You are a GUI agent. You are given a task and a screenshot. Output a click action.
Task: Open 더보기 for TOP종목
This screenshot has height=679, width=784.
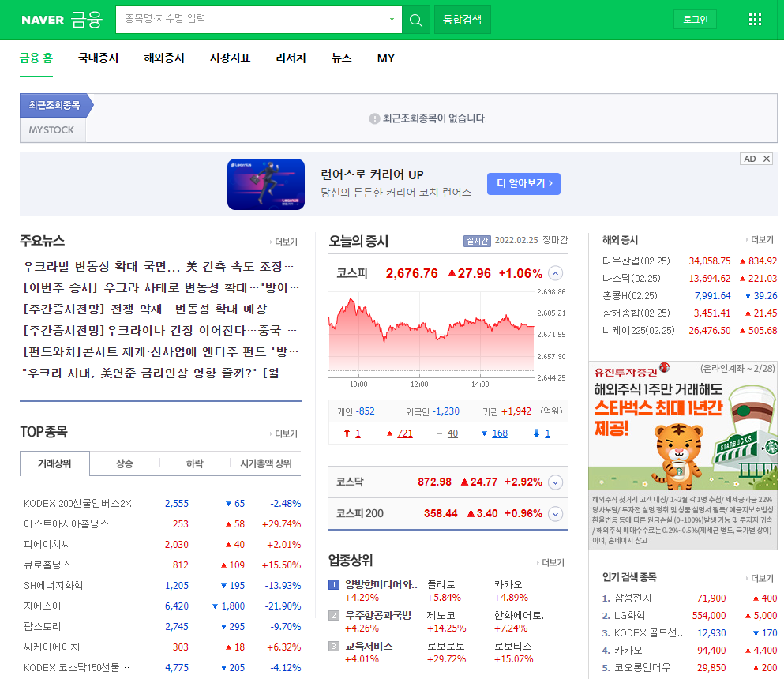(284, 433)
